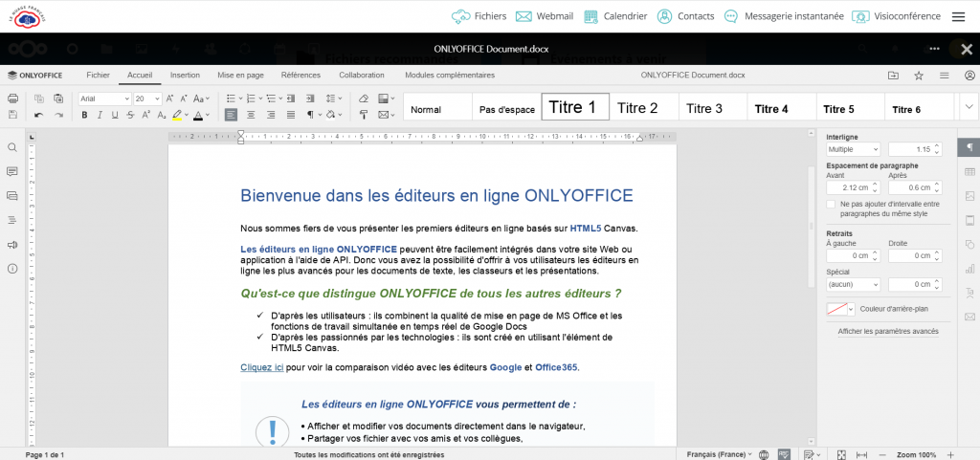Open image settings in right sidebar

(x=969, y=196)
